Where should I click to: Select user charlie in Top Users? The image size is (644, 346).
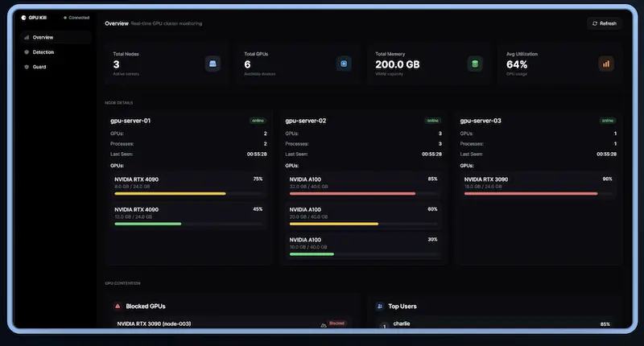(402, 323)
